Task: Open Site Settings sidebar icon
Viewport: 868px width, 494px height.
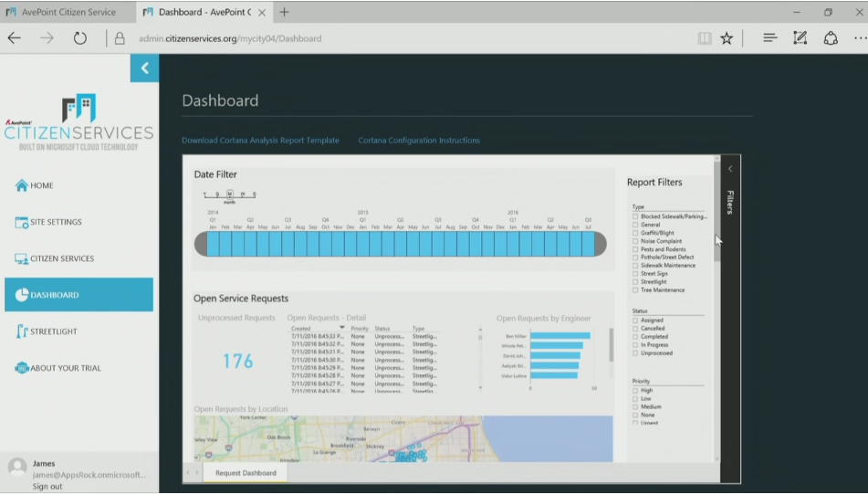Action: click(22, 222)
